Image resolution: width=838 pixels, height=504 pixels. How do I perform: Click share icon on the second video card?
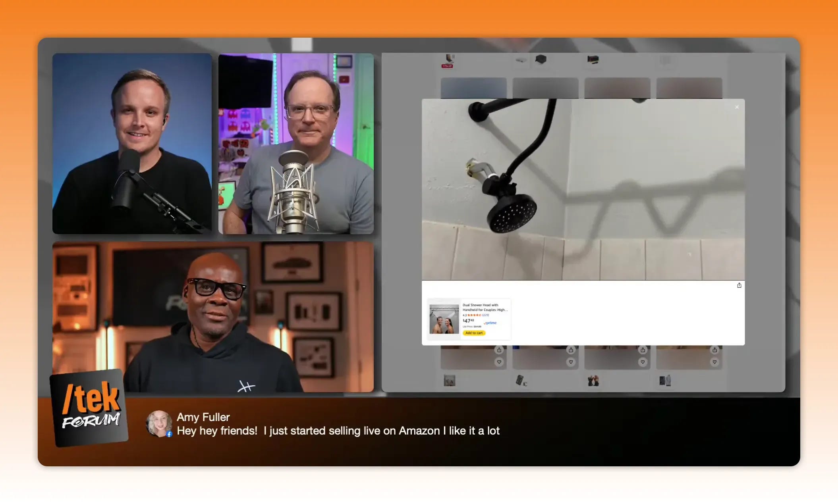571,350
